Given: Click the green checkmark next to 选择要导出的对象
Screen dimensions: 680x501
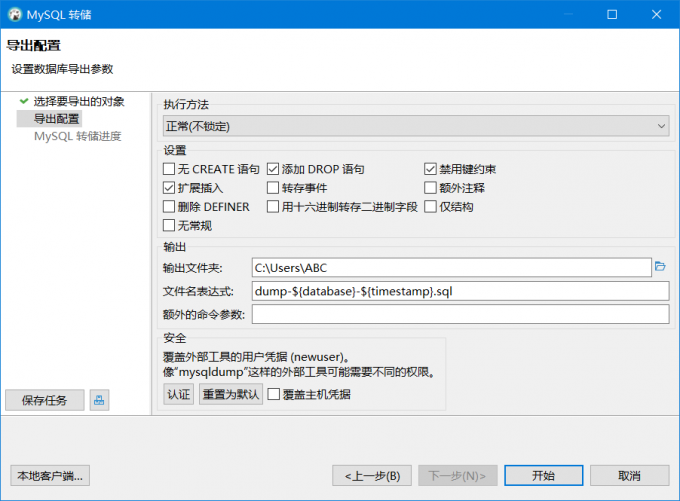Looking at the screenshot, I should [24, 101].
